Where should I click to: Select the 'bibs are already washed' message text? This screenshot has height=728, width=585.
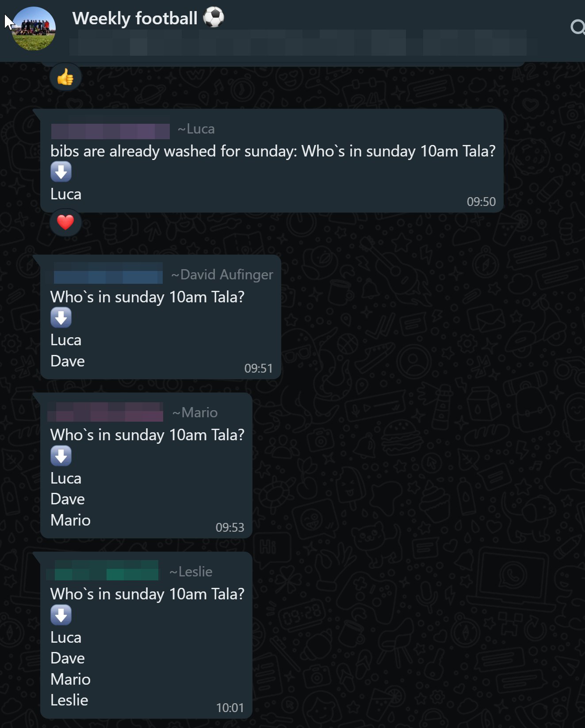(272, 152)
